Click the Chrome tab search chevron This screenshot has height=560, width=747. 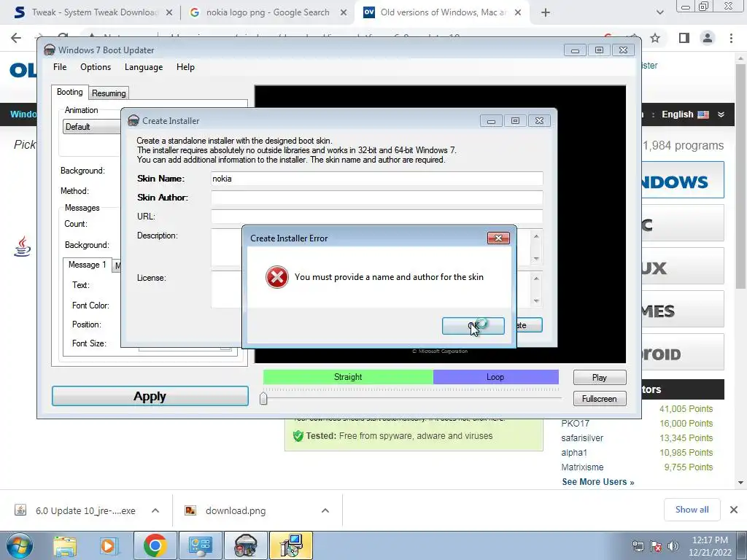659,13
